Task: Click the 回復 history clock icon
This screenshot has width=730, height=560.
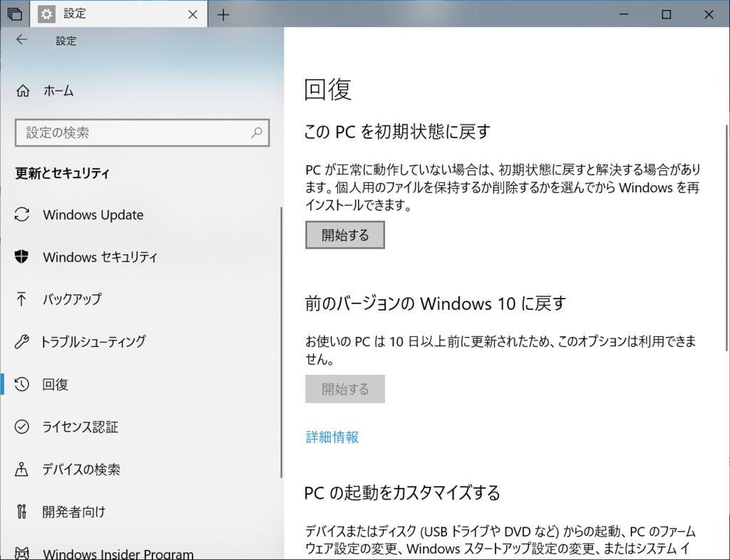Action: click(22, 384)
